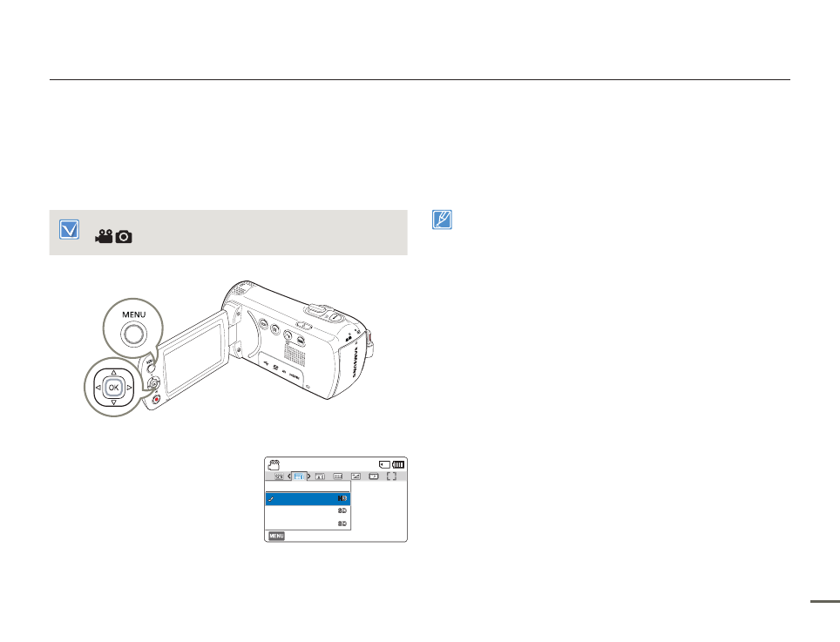Click the blue pencil note icon
The image size is (840, 642).
(442, 220)
